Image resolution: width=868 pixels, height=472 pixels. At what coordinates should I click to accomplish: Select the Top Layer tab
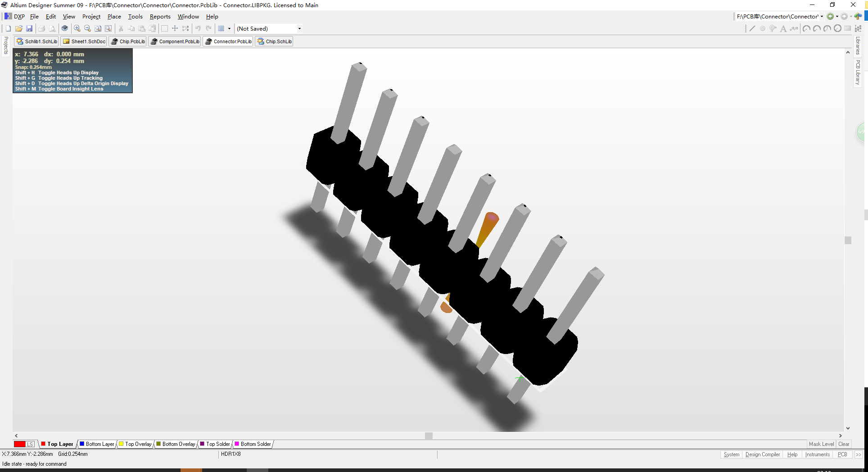coord(57,444)
